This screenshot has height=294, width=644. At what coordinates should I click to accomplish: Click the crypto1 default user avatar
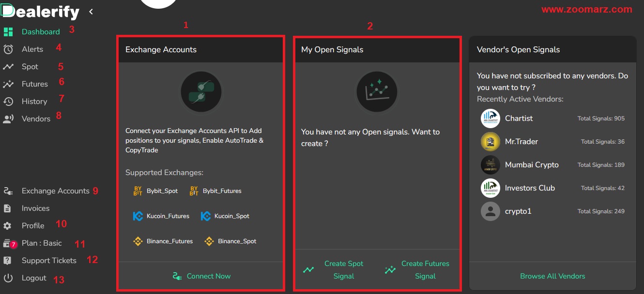[x=491, y=211]
